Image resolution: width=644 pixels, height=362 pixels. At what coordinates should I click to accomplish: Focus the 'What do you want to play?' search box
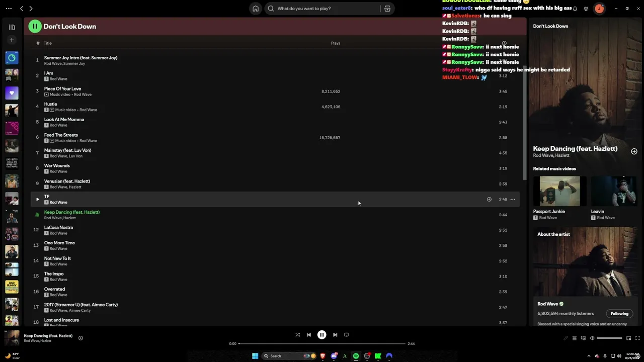click(329, 9)
